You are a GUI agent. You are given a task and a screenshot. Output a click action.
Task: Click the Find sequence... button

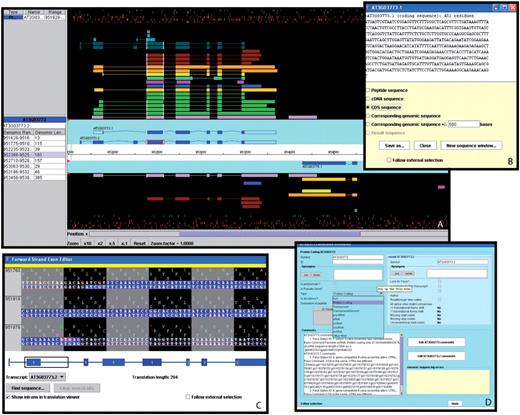[28, 388]
